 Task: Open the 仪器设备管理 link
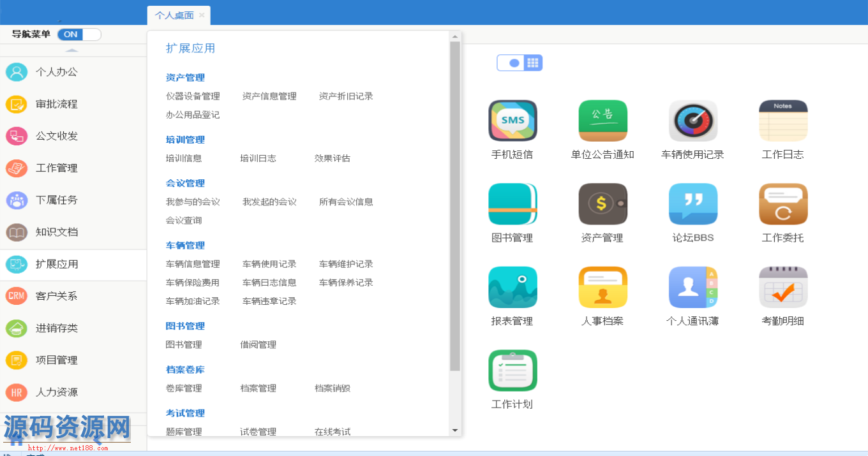click(193, 96)
